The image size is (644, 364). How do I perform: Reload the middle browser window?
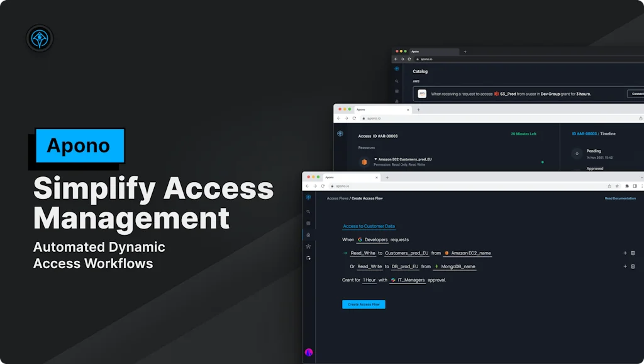point(354,118)
